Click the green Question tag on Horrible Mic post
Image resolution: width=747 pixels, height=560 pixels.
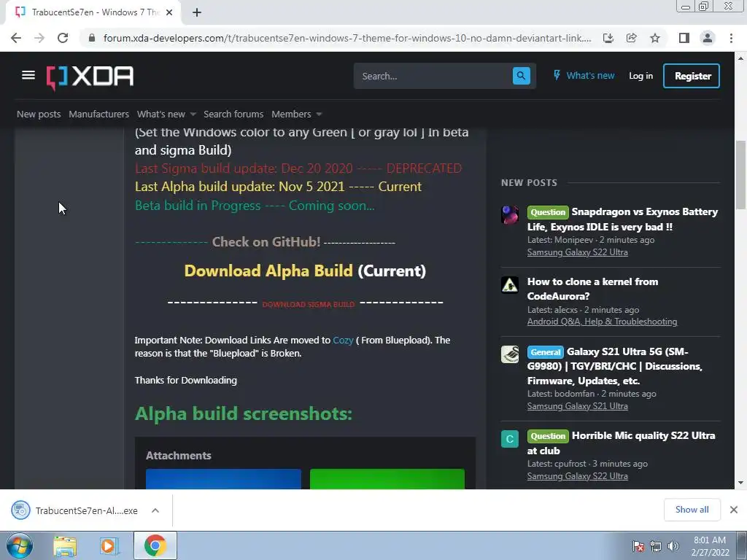[x=548, y=436]
